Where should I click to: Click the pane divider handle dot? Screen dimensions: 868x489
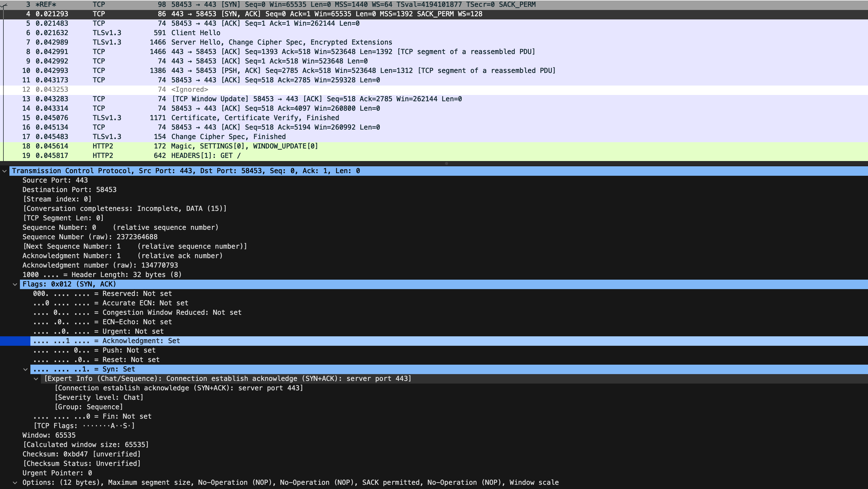coord(447,163)
